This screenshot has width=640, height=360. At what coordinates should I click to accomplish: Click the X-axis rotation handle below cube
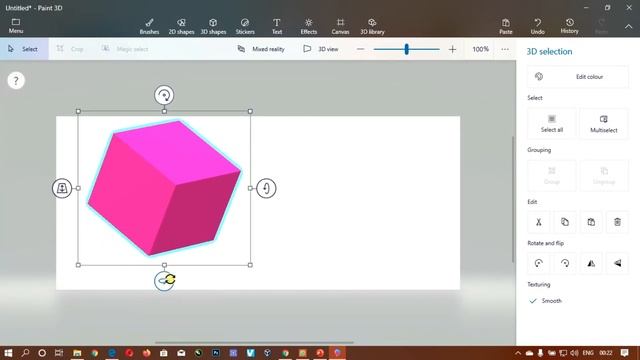coord(164,280)
